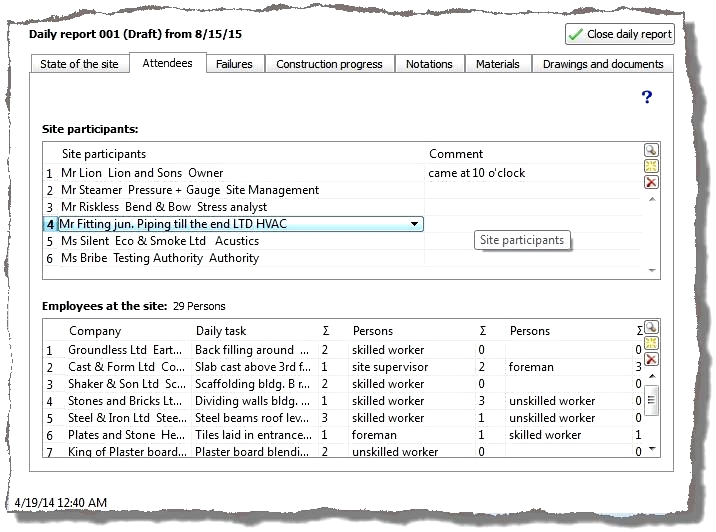Select the King of Plaster board company cell
Viewport: 716px width, 532px height.
click(x=127, y=452)
